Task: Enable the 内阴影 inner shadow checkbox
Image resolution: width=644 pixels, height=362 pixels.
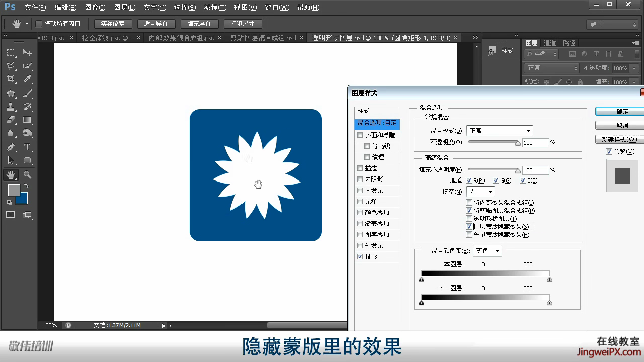Action: tap(360, 179)
